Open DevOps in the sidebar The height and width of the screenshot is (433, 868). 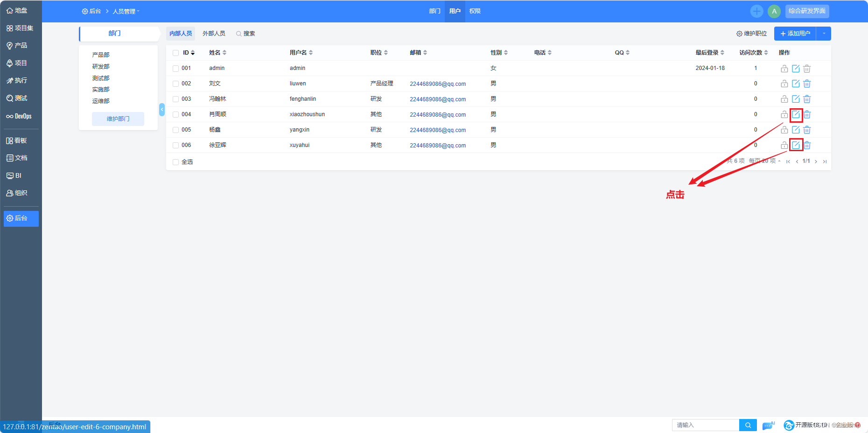coord(19,116)
